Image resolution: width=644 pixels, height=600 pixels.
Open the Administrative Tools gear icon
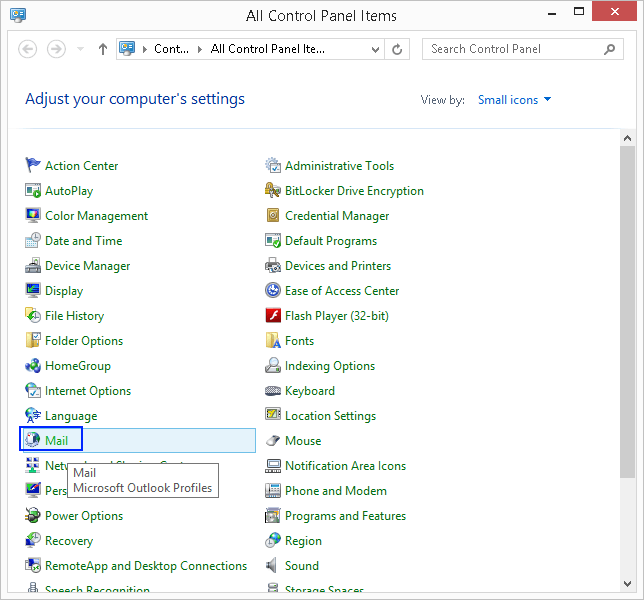point(273,166)
